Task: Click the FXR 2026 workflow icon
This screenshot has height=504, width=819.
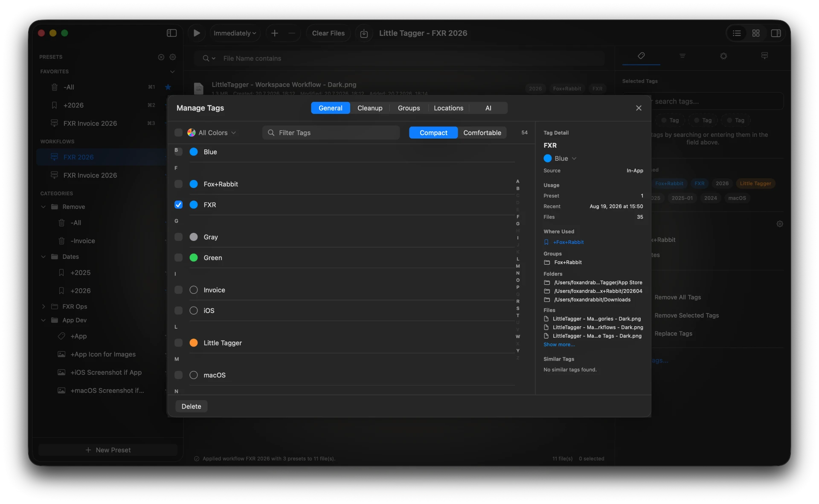Action: tap(54, 157)
